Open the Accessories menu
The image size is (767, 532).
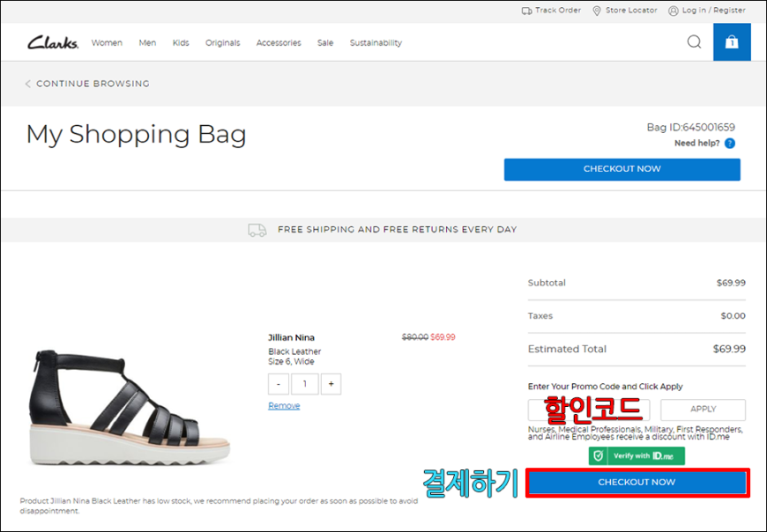279,43
